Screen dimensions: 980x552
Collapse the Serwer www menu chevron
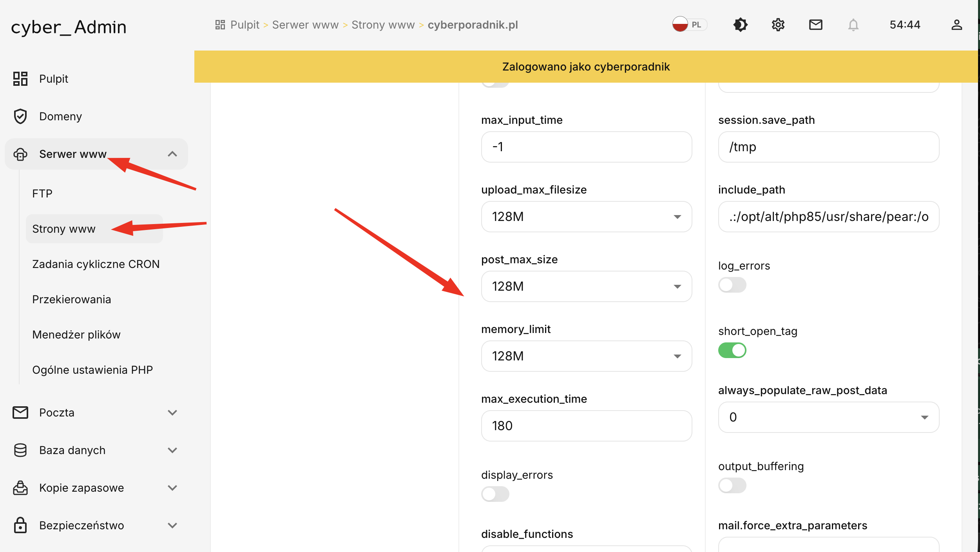pyautogui.click(x=172, y=154)
